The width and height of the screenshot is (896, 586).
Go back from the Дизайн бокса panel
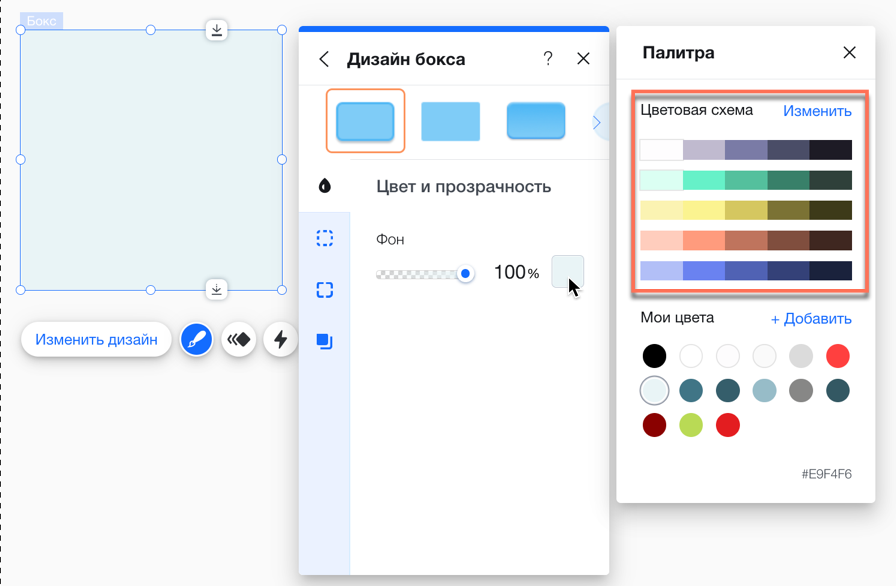[x=324, y=59]
